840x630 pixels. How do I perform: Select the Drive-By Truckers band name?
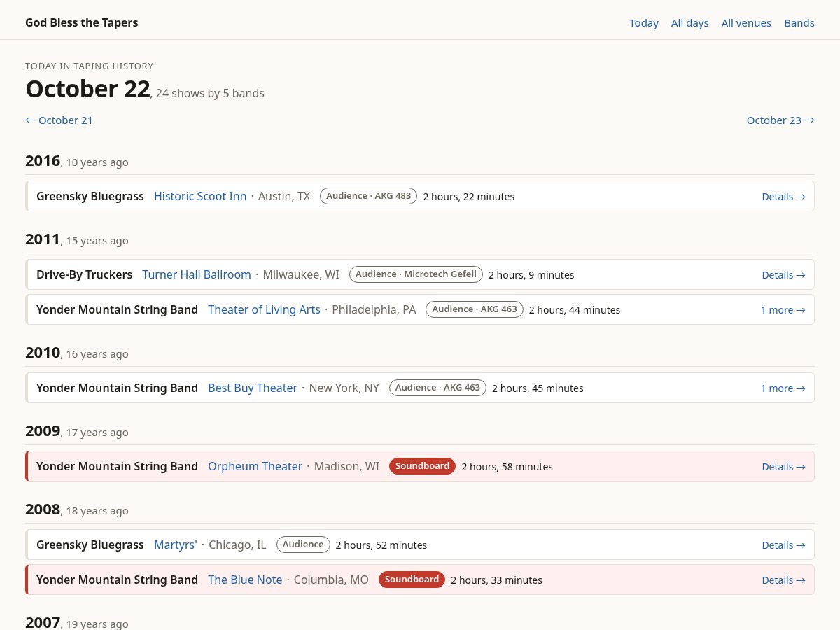point(84,274)
